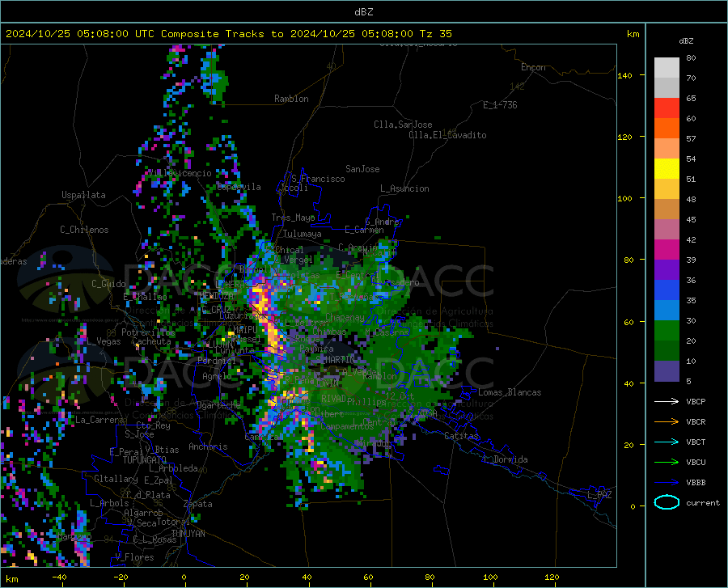This screenshot has height=588, width=728.
Task: Click the cyan VBCT arrow legend icon
Action: coord(667,442)
